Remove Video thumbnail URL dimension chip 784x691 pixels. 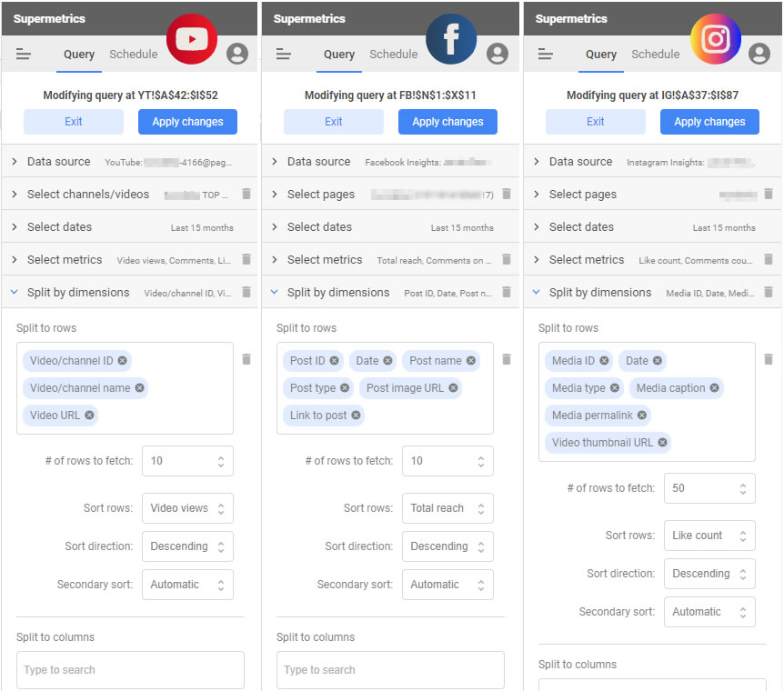coord(662,442)
